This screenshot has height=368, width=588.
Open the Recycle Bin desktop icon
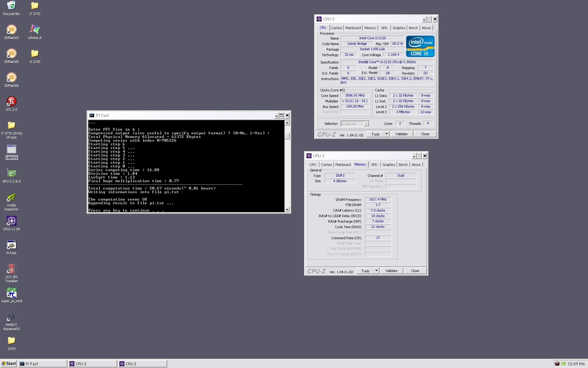[x=11, y=6]
